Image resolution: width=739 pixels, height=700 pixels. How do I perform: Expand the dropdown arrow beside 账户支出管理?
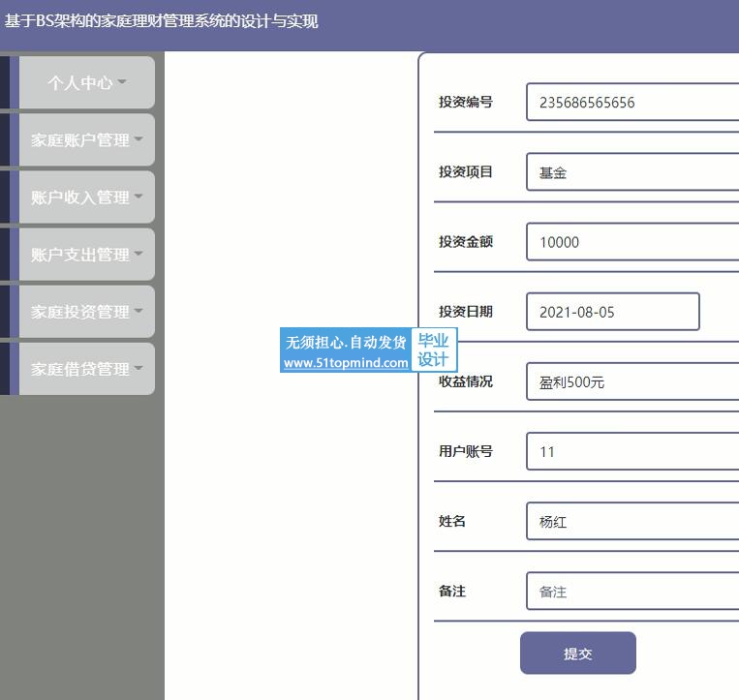139,253
